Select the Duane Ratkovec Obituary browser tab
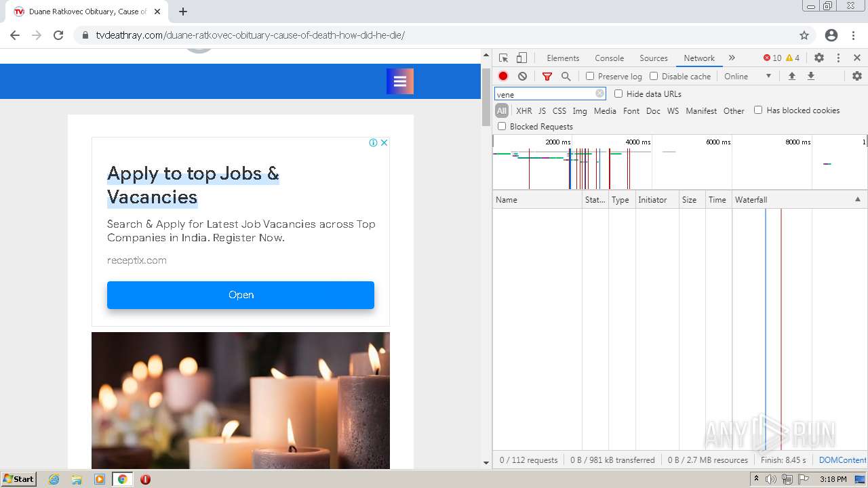This screenshot has width=868, height=488. point(87,12)
